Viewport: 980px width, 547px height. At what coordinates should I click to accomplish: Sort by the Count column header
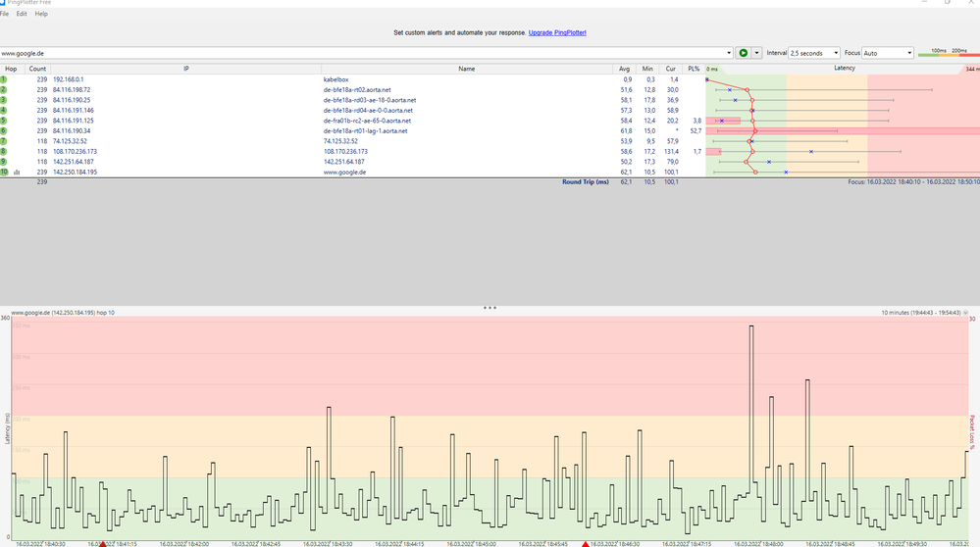click(37, 69)
